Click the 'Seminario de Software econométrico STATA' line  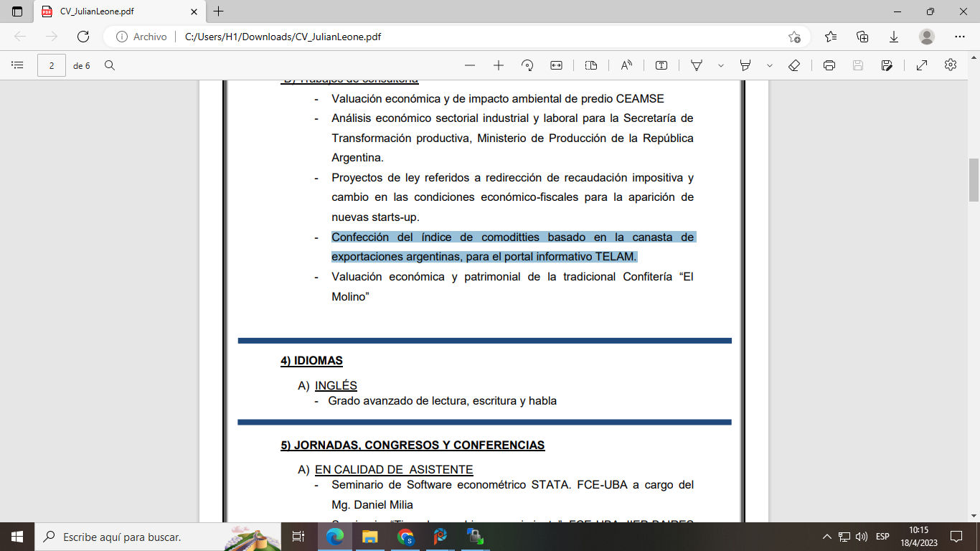[x=512, y=485]
